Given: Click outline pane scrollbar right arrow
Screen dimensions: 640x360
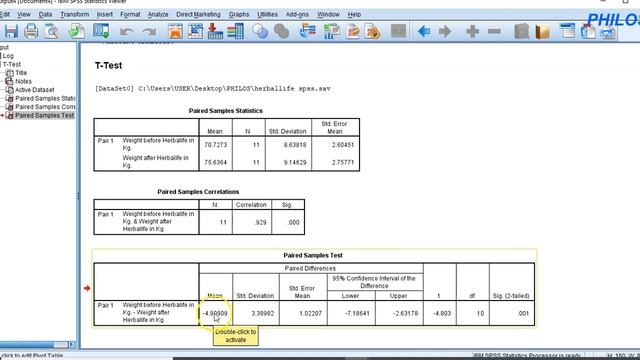Looking at the screenshot, I should [72, 345].
